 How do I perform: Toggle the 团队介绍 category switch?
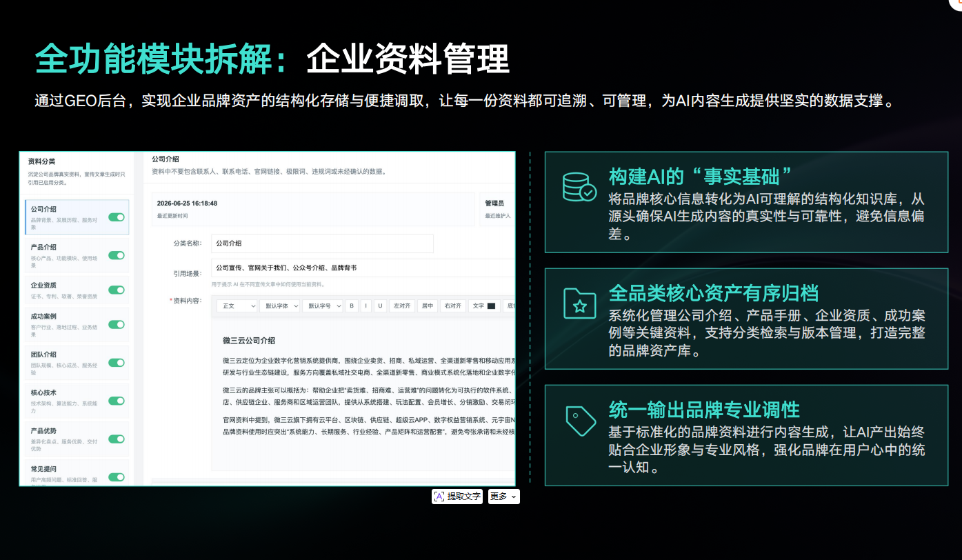(x=117, y=363)
